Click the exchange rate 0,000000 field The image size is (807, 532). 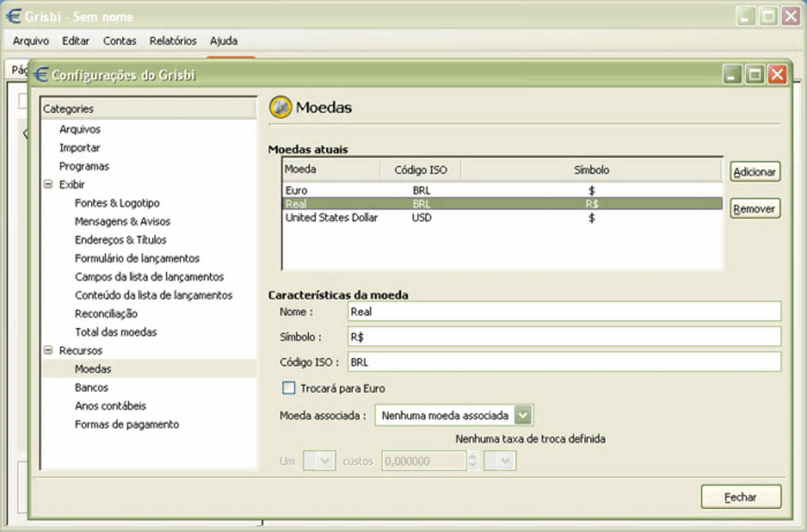(424, 461)
